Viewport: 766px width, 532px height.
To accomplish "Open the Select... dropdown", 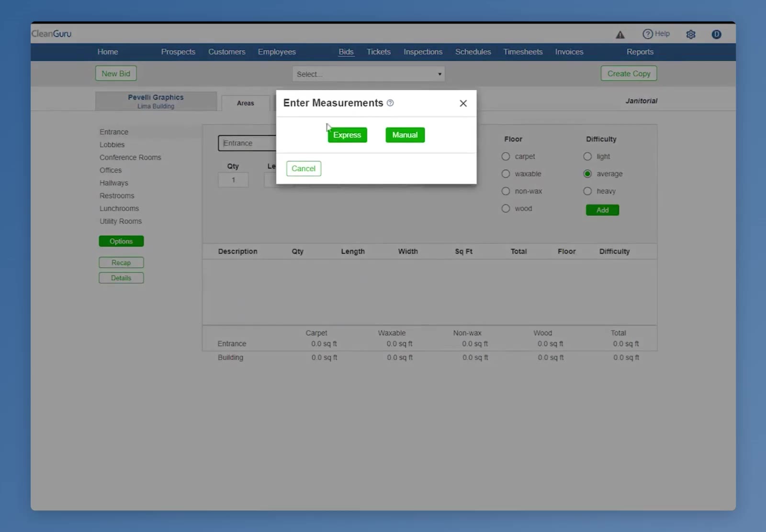I will pos(369,74).
